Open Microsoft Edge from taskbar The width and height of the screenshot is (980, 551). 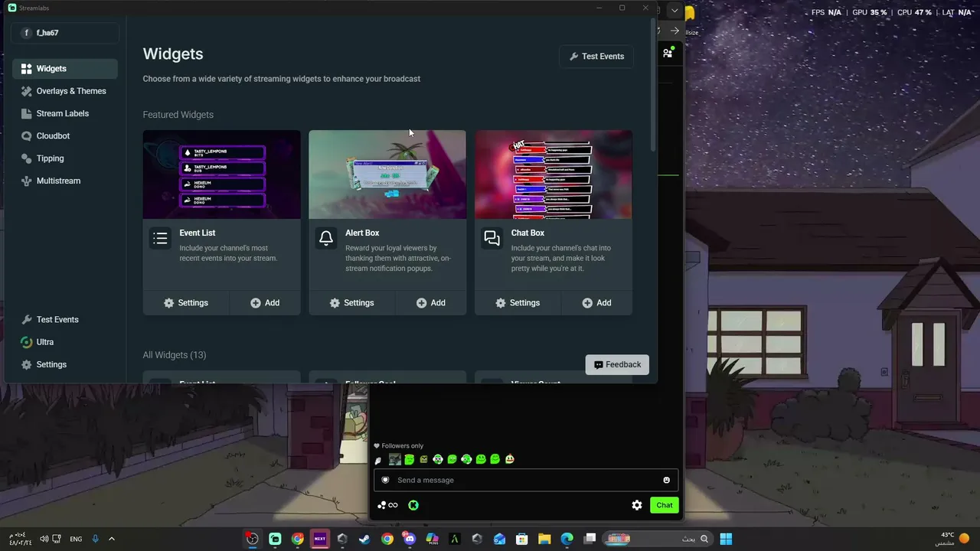click(567, 539)
